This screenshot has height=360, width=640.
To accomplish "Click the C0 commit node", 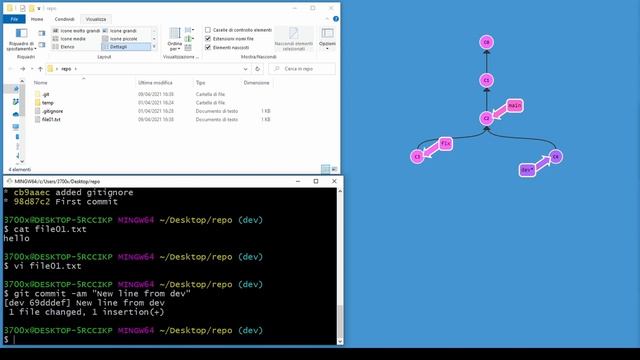I will (486, 42).
